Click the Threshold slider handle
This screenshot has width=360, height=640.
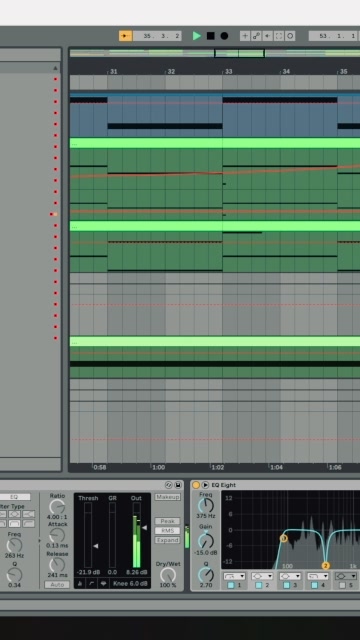coord(96,546)
